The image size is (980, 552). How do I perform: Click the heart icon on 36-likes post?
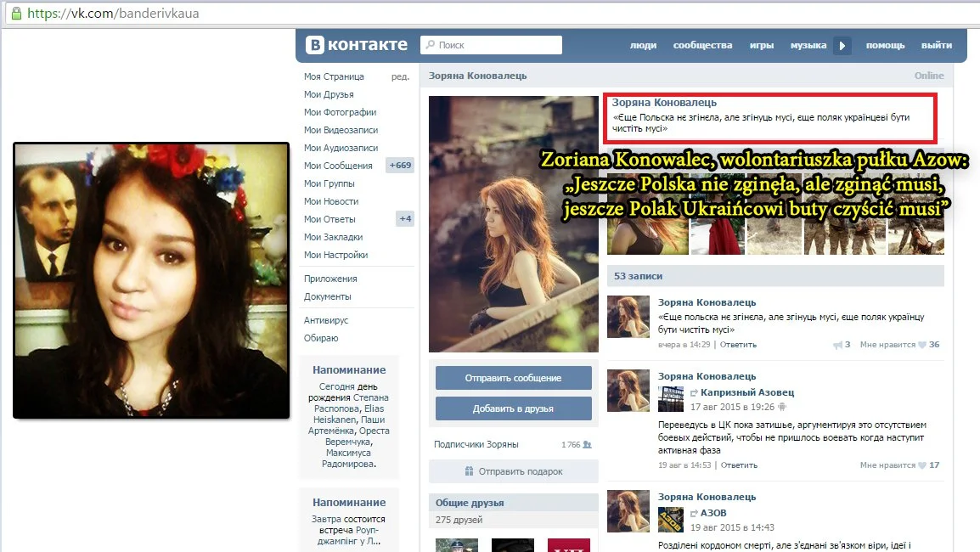pyautogui.click(x=922, y=345)
